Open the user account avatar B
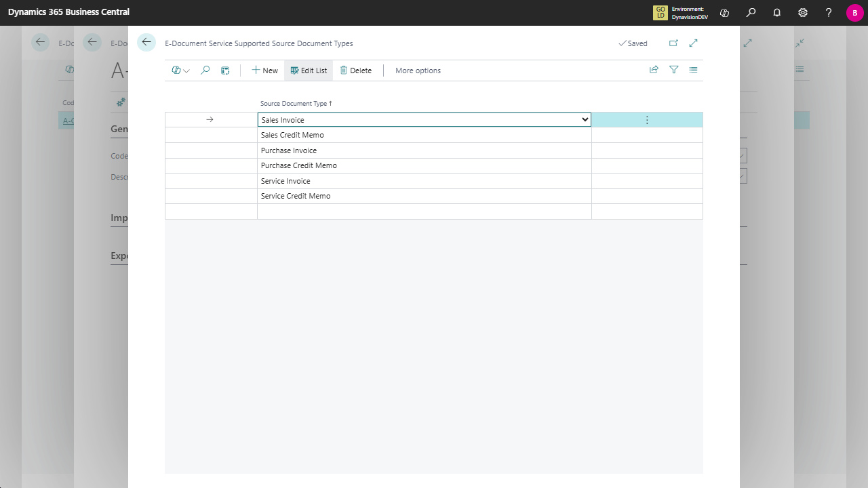This screenshot has width=868, height=488. click(854, 12)
